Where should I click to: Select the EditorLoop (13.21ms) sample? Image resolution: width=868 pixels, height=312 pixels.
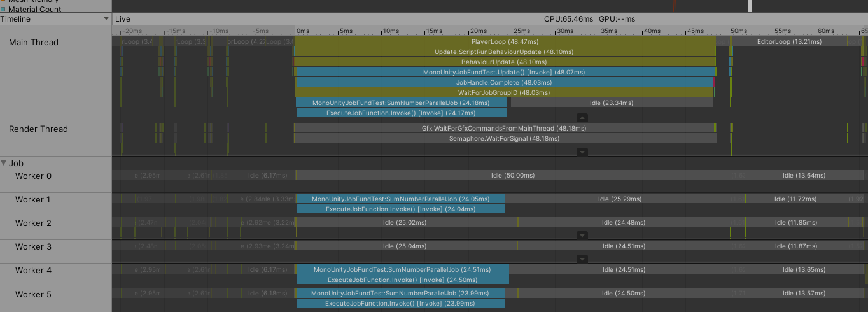[789, 41]
